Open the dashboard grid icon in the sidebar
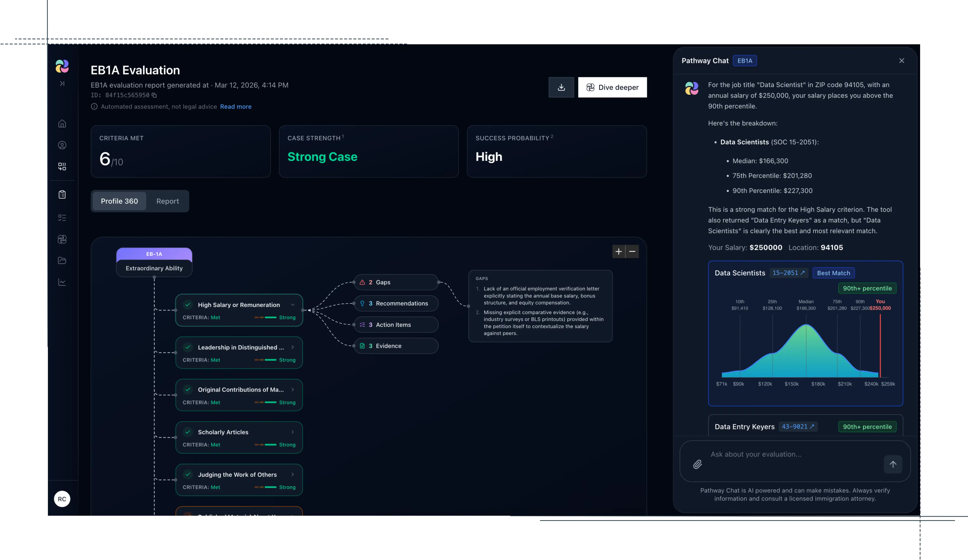The height and width of the screenshot is (560, 968). point(62,166)
